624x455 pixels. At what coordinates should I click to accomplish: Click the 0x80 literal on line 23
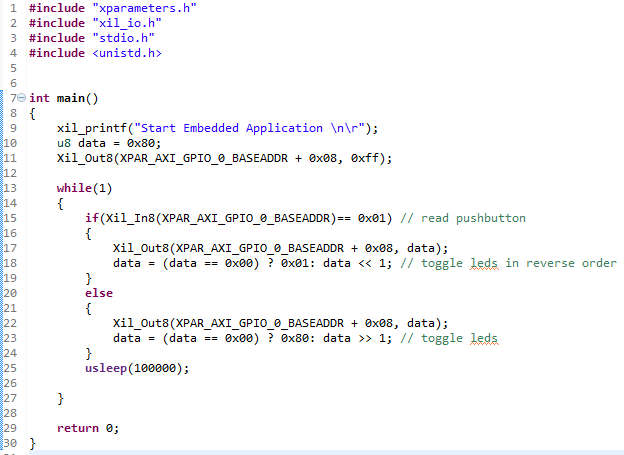[294, 338]
